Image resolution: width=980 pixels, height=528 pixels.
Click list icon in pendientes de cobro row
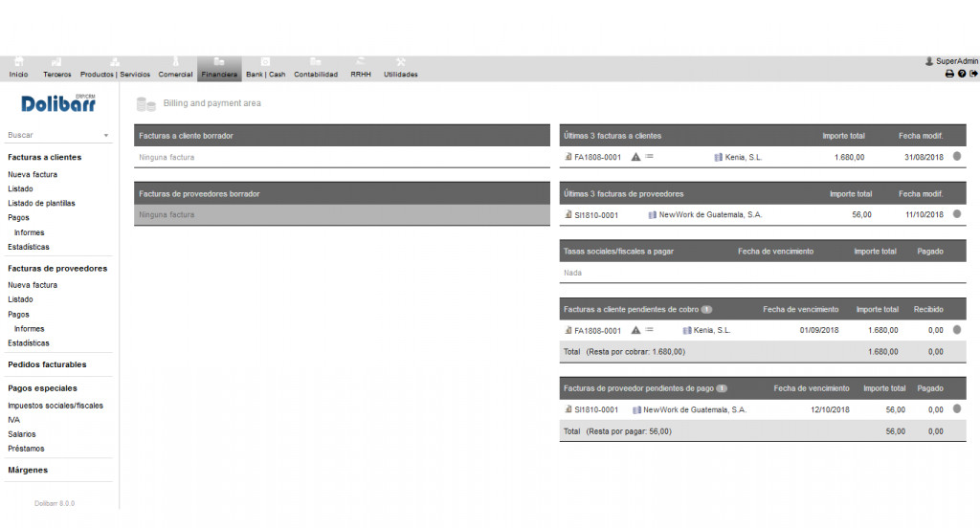coord(650,329)
